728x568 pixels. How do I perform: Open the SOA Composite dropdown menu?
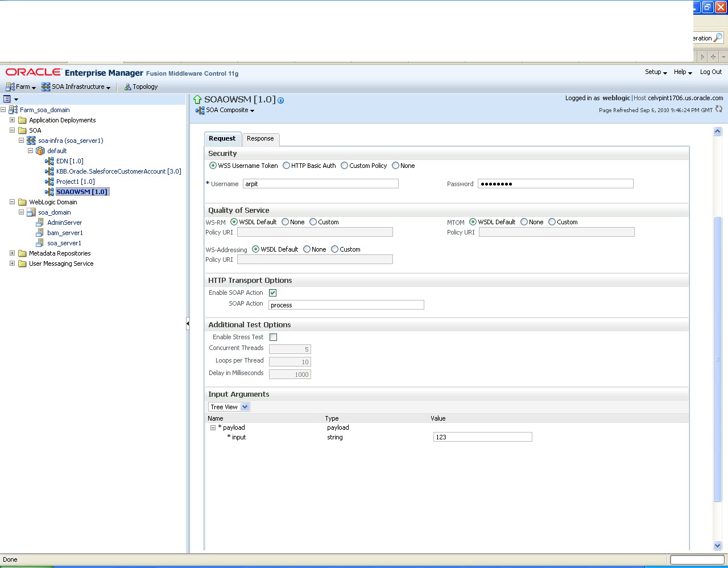click(225, 110)
